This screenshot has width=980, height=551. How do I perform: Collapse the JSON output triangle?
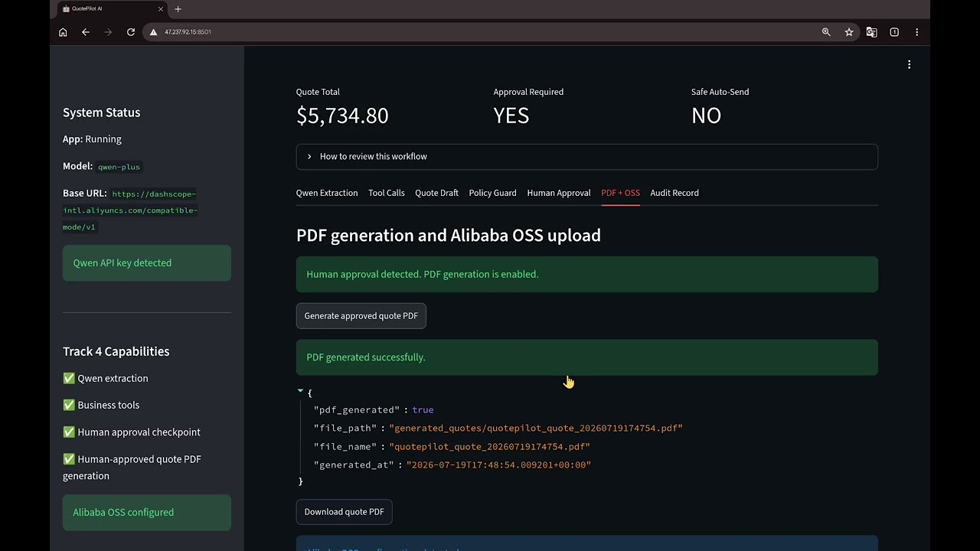300,391
